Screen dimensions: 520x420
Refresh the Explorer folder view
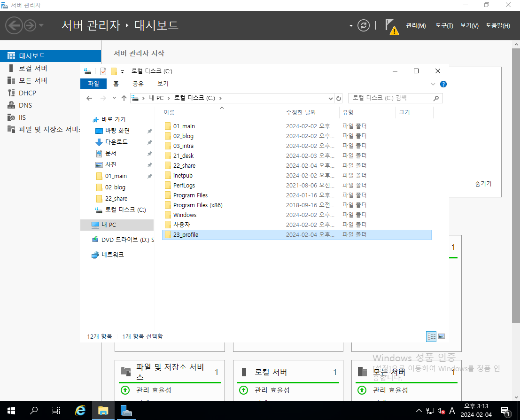[339, 98]
